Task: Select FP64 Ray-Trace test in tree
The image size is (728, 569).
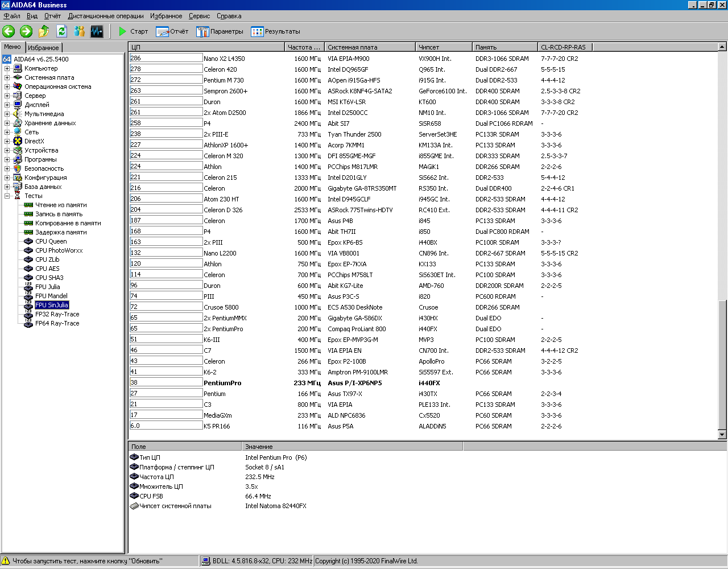Action: point(57,323)
